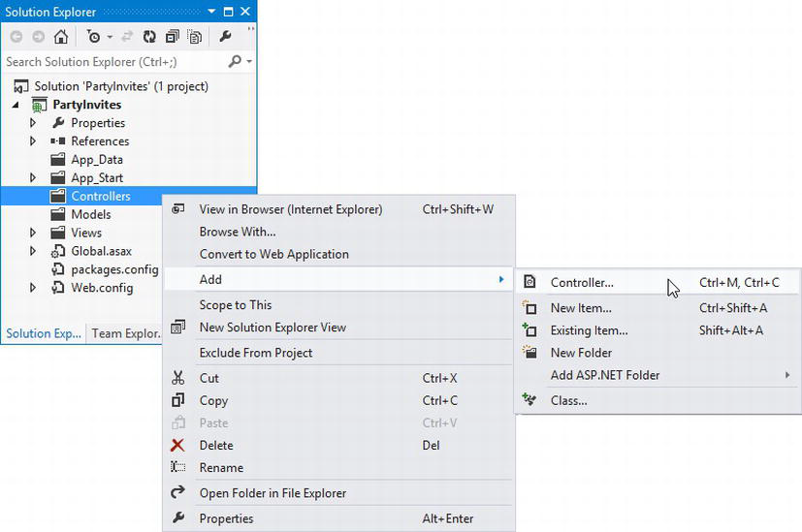The image size is (802, 532).
Task: Select the Controllers folder
Action: point(101,197)
